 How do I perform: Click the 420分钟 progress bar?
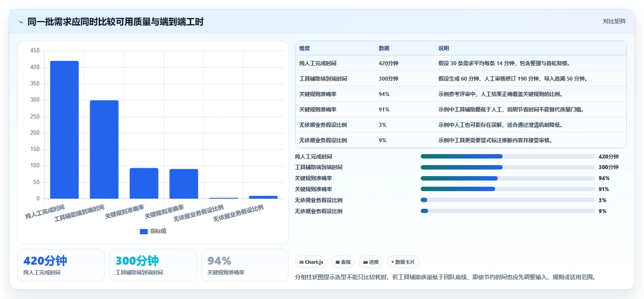508,156
